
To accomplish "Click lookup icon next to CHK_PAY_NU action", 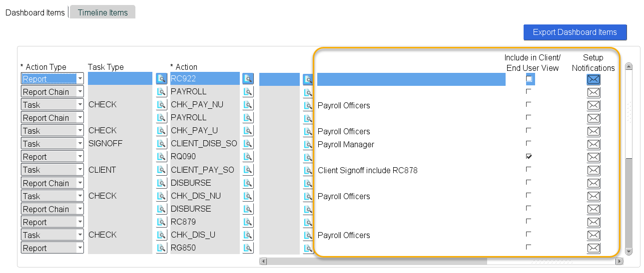I will point(248,105).
